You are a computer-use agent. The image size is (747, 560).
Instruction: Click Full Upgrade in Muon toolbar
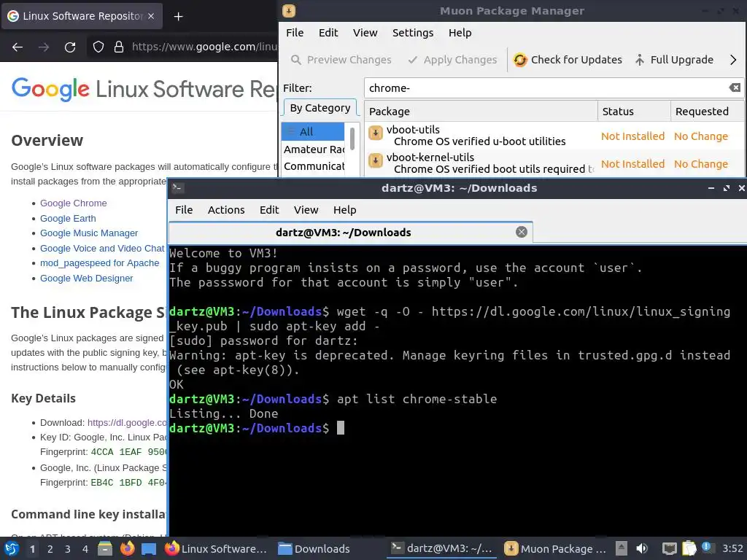673,60
